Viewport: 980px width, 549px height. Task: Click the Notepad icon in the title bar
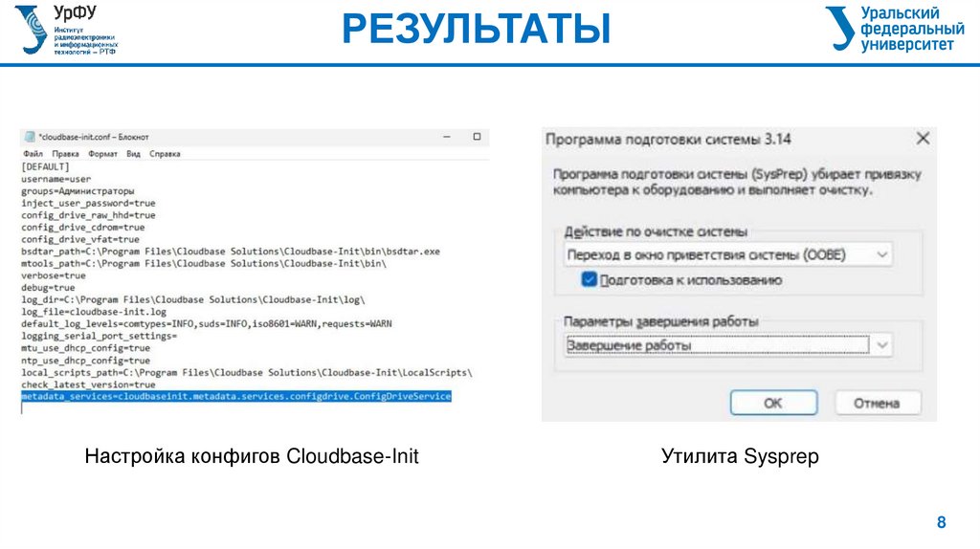point(29,137)
